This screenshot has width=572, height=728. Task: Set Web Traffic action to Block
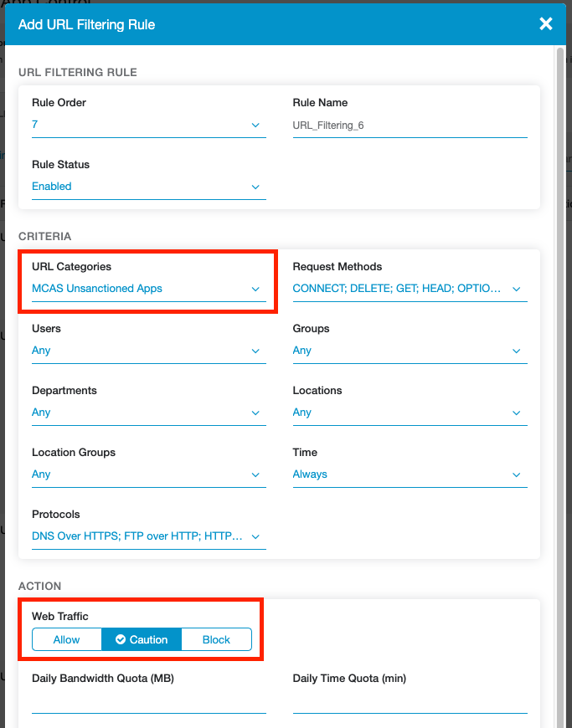pos(216,639)
